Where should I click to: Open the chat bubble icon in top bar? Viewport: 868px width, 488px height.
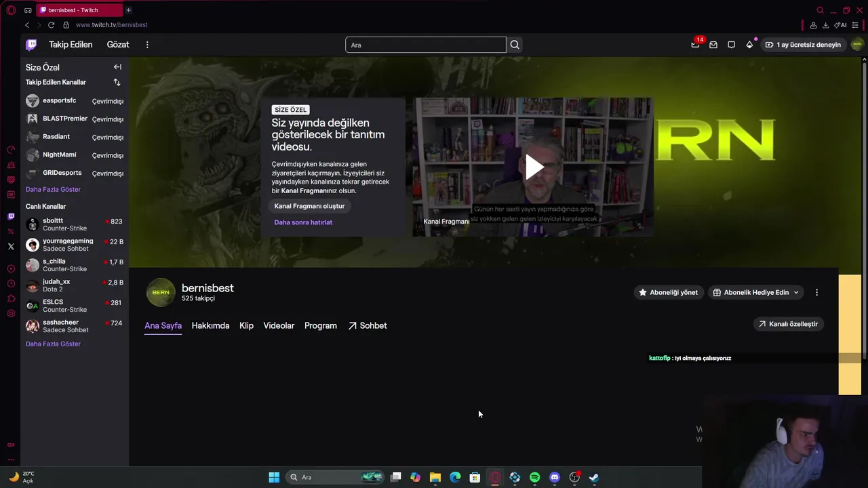click(731, 45)
